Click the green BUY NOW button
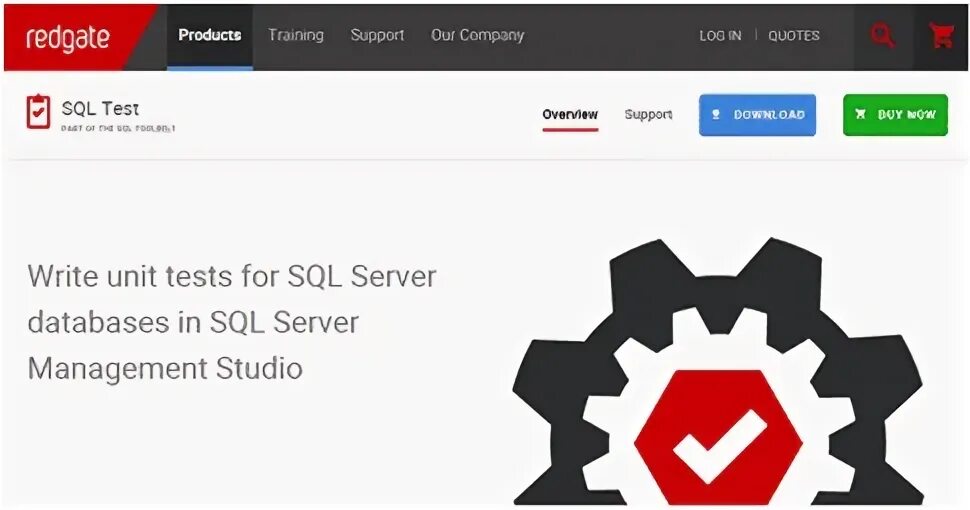Image resolution: width=970 pixels, height=510 pixels. pyautogui.click(x=895, y=115)
